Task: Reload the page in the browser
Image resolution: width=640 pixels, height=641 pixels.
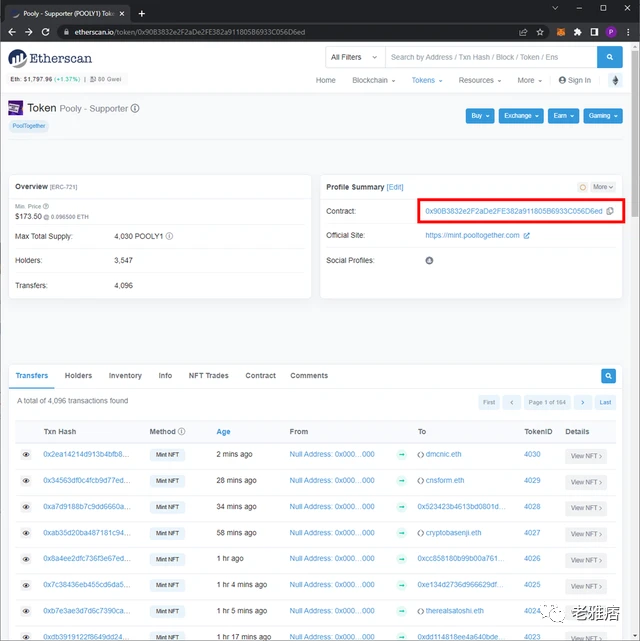Action: pos(45,32)
